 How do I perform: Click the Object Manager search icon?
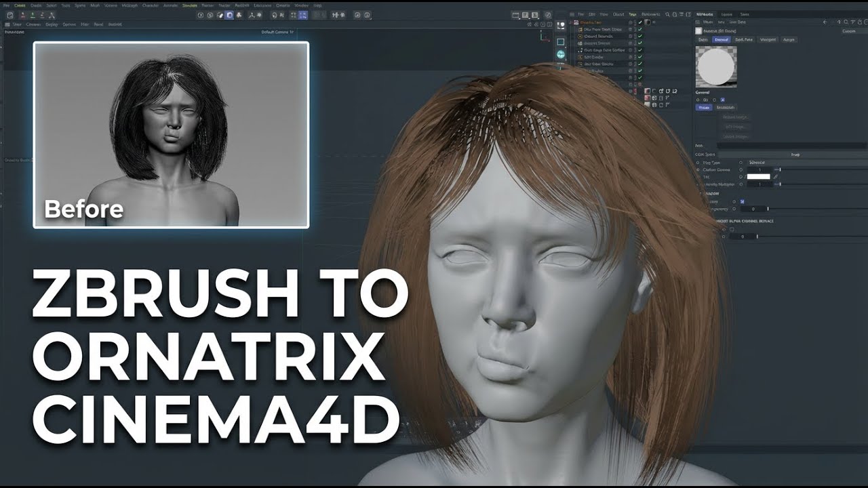[x=667, y=14]
